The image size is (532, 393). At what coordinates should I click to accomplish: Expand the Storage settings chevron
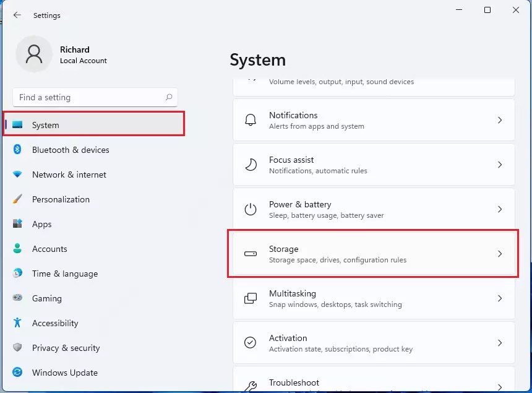[x=500, y=253]
